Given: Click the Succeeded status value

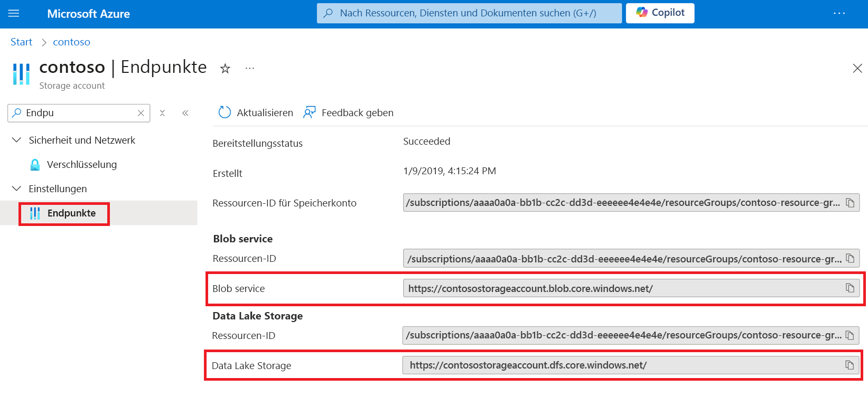Looking at the screenshot, I should [427, 142].
